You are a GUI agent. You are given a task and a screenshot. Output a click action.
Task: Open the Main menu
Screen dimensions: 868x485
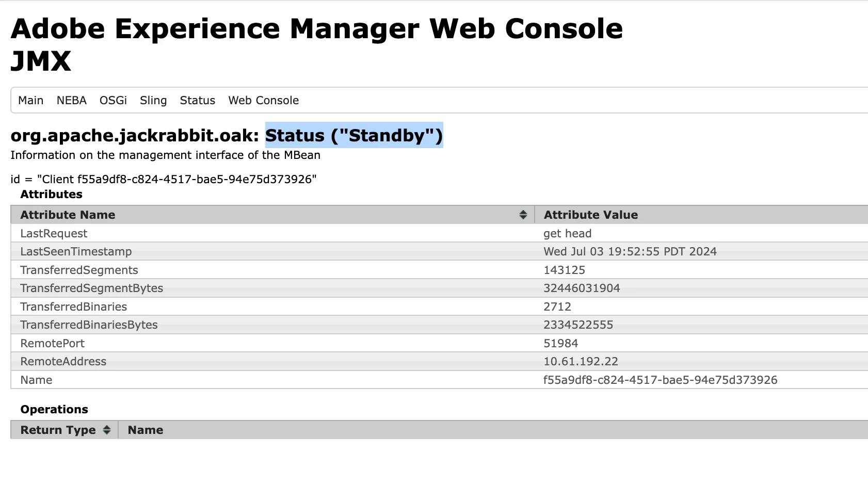(x=31, y=100)
